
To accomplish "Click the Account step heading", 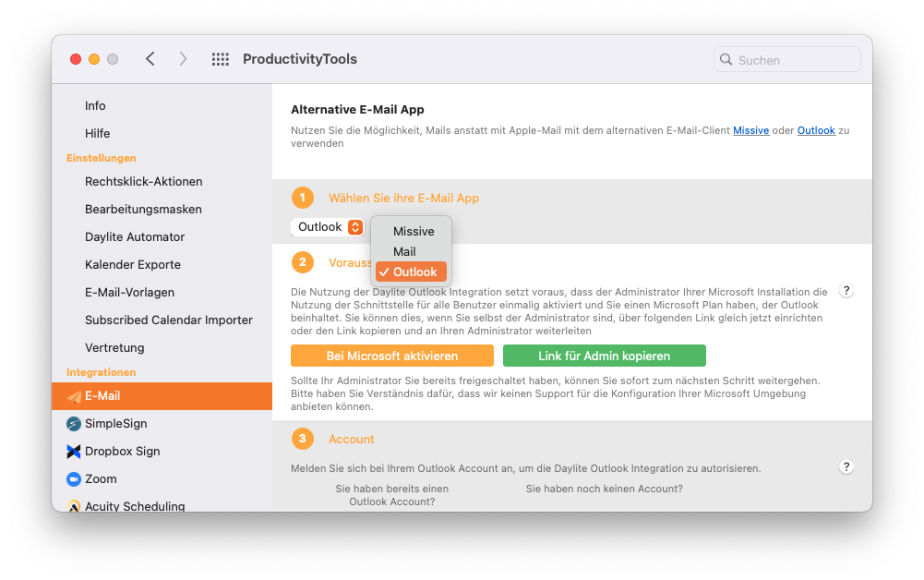I will 351,439.
